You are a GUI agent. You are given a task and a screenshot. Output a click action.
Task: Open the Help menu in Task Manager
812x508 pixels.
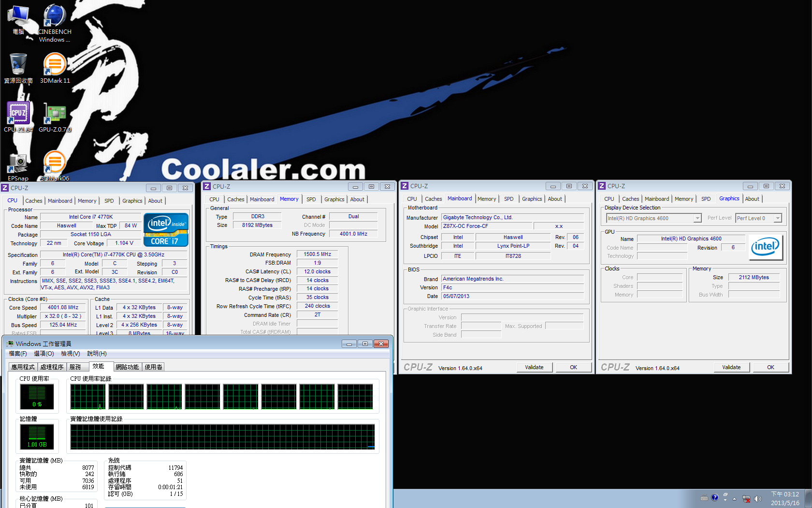97,354
